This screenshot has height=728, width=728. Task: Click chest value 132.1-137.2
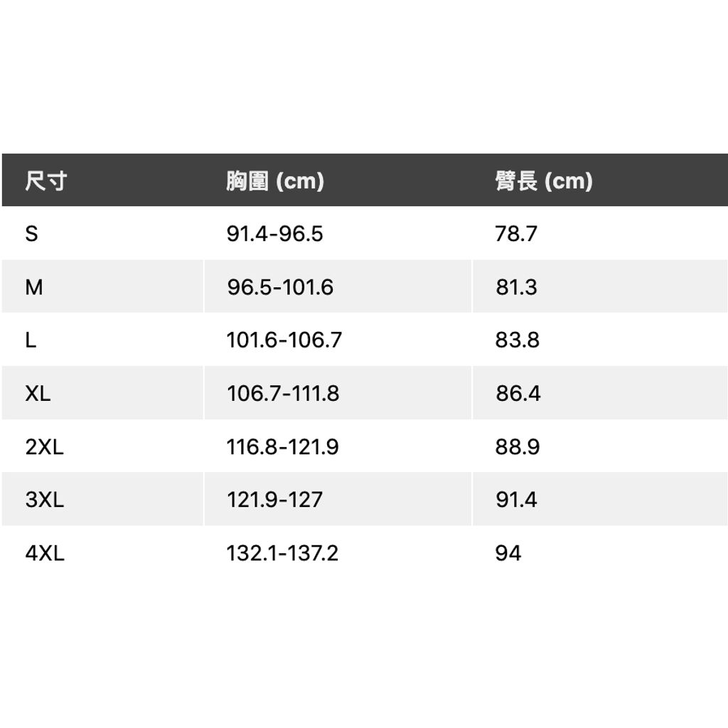click(x=282, y=553)
